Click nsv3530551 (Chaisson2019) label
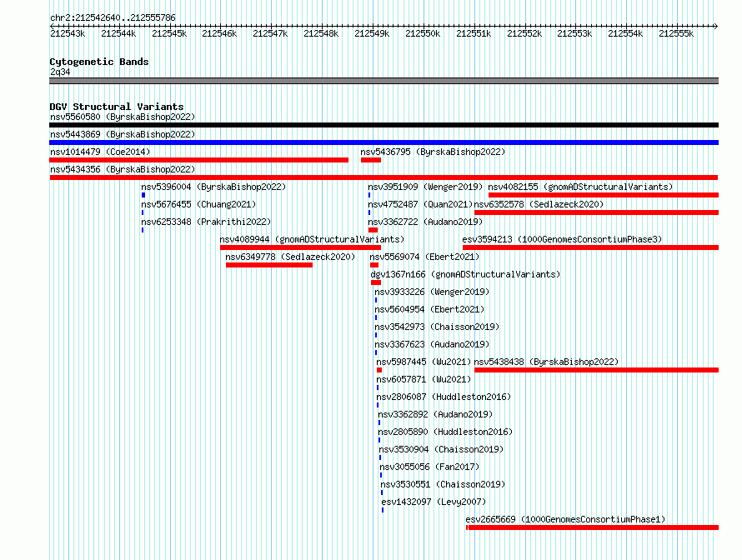This screenshot has height=560, width=742. (443, 484)
